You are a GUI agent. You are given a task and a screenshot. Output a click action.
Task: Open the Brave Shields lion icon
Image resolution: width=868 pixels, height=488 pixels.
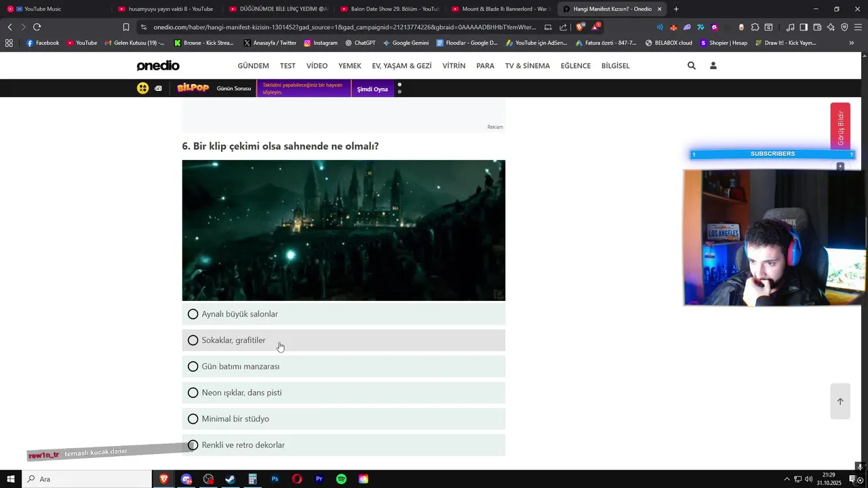(x=580, y=27)
